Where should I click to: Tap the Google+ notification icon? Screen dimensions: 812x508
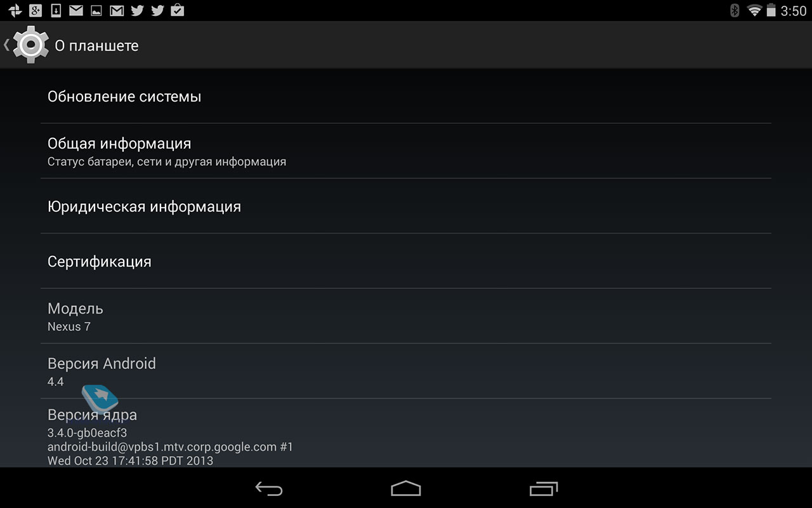[x=36, y=10]
